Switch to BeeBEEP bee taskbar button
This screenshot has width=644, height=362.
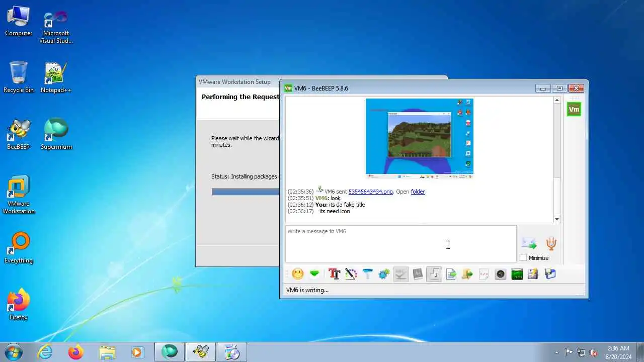tap(201, 352)
